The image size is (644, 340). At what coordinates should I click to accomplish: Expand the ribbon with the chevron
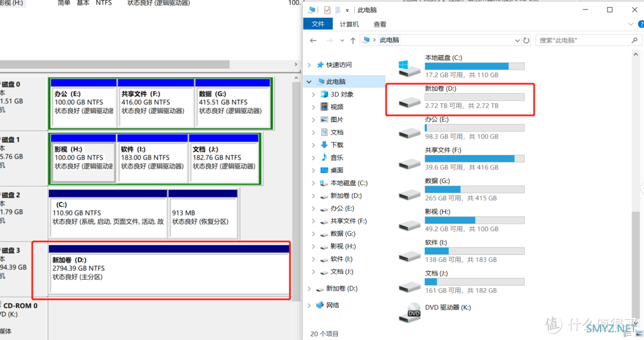click(630, 24)
